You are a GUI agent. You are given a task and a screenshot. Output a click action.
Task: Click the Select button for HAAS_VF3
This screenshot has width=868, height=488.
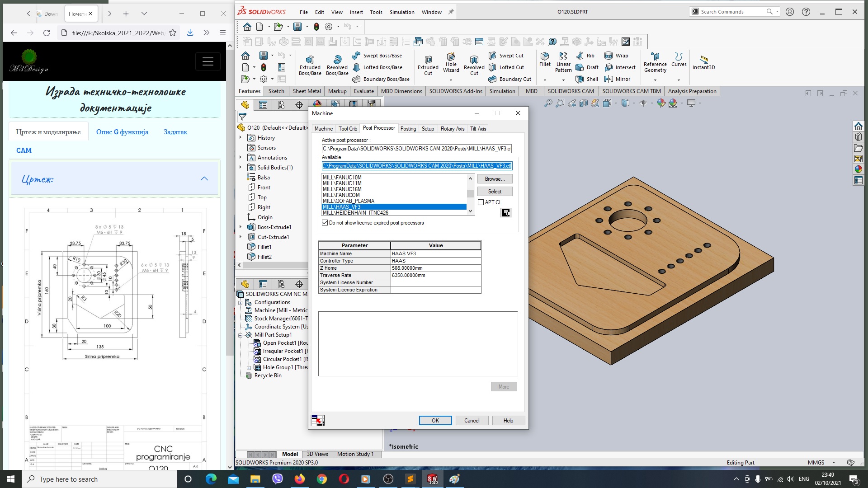coord(494,191)
